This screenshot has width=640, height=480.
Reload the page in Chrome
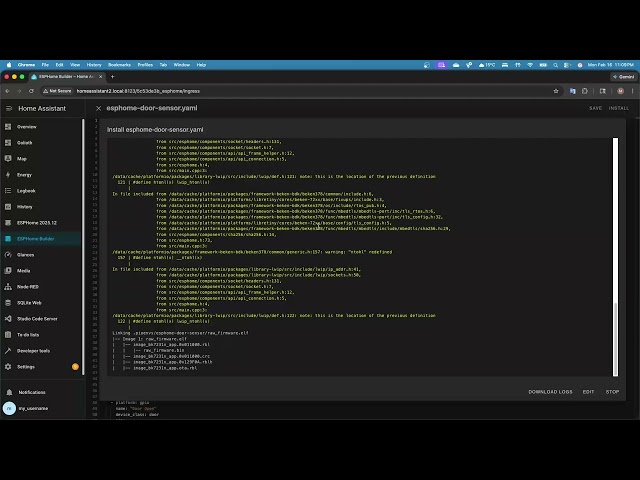(x=31, y=91)
